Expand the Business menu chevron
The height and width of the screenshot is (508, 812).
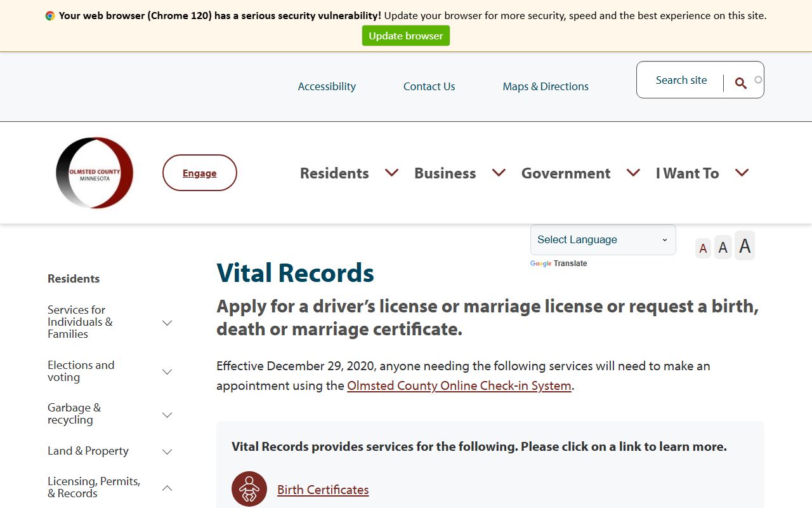499,173
